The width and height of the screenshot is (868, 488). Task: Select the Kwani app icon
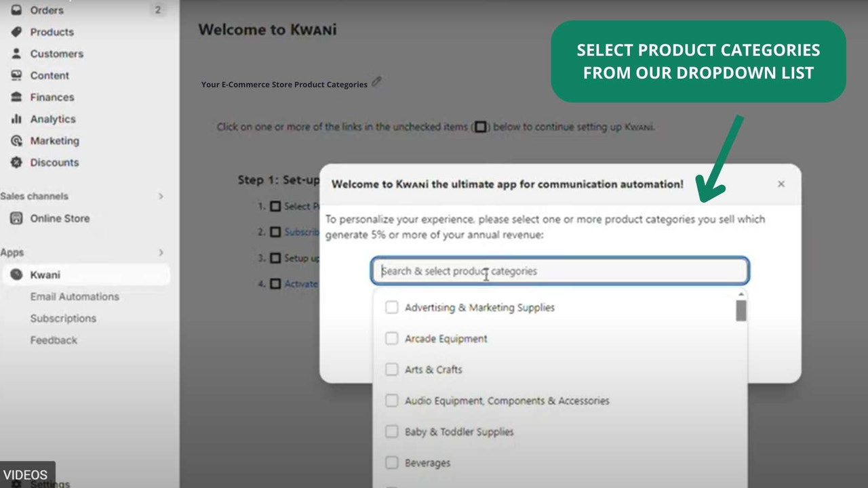click(x=16, y=274)
